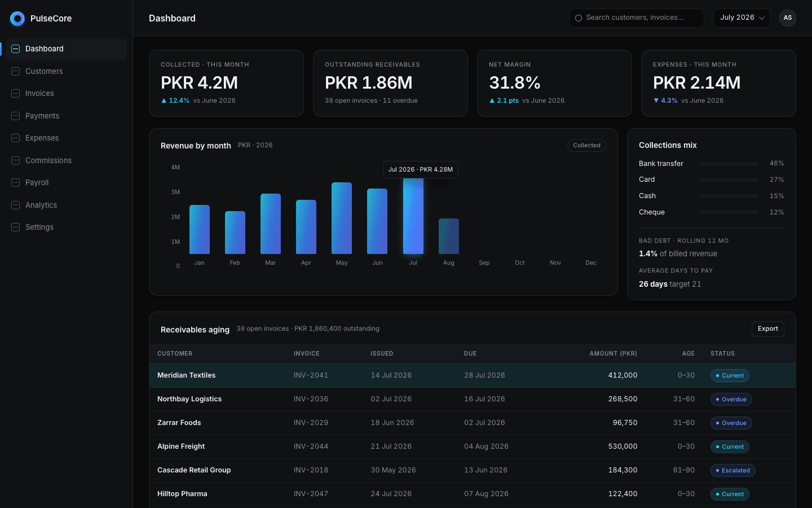Navigate to Payments in the sidebar
812x508 pixels.
(x=66, y=116)
